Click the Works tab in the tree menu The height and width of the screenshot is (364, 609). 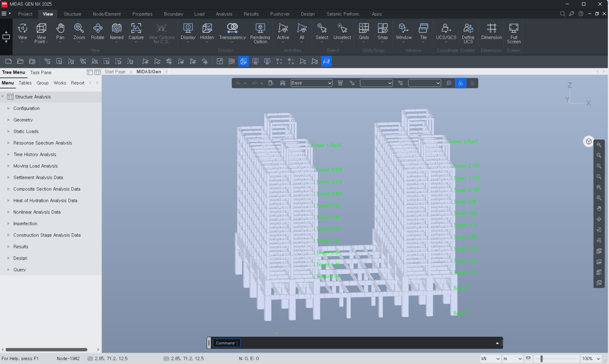coord(60,83)
